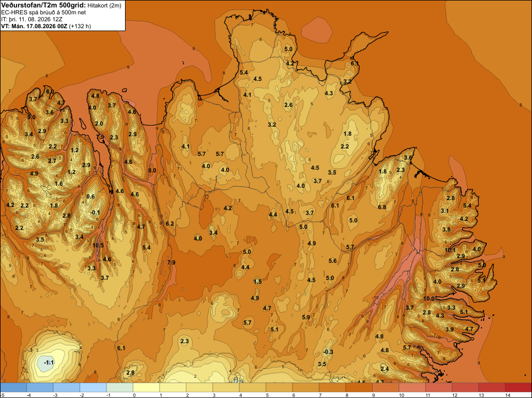
Task: Pick the legend swatch labeled -2
Action: [93, 387]
